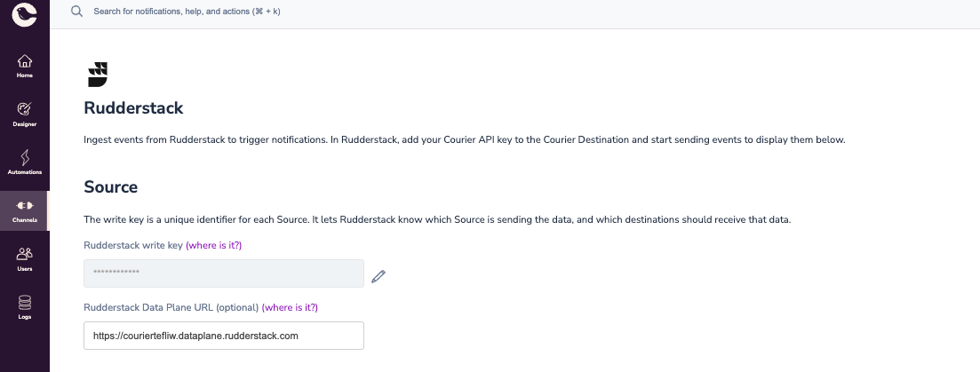
Task: Open the Logs section
Action: [24, 307]
